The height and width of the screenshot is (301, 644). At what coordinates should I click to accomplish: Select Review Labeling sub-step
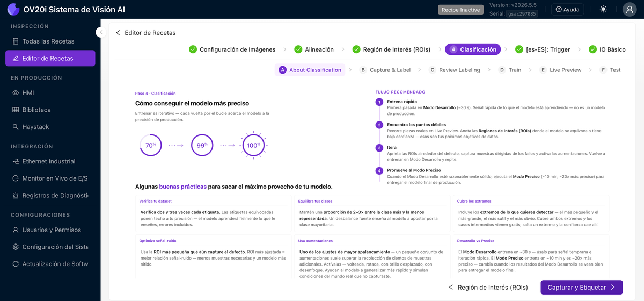455,70
